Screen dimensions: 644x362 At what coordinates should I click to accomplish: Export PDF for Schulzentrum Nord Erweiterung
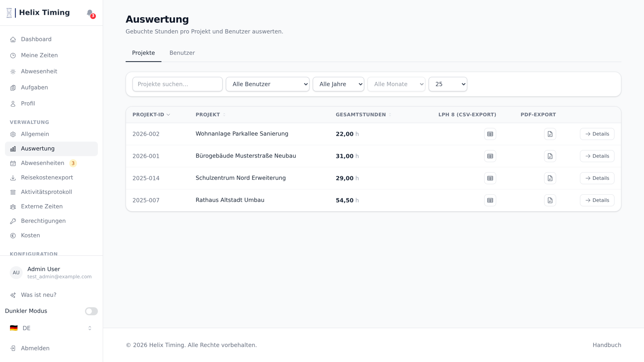point(550,178)
